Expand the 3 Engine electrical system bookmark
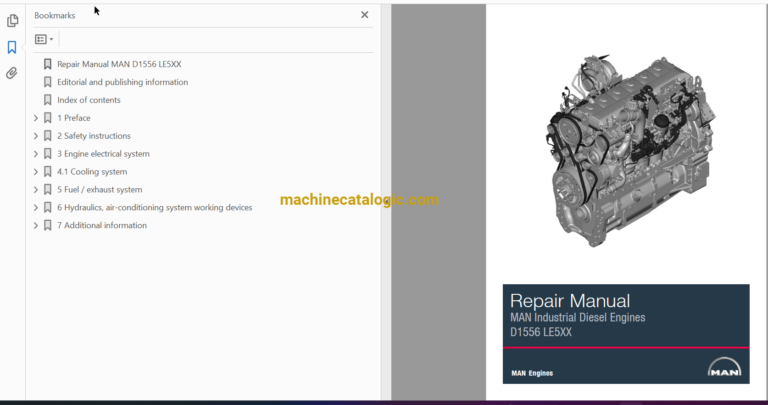The height and width of the screenshot is (405, 768). (x=36, y=154)
